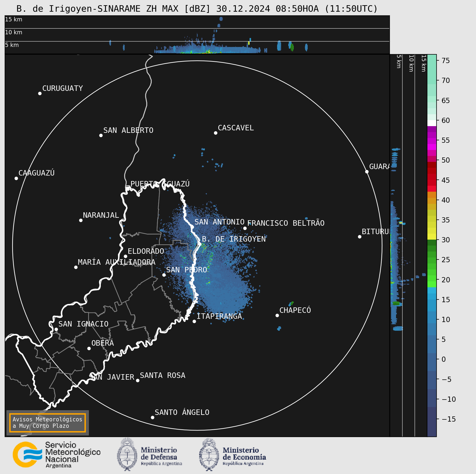
Task: Click the MARÍA AUXILIADORA marker dot
Action: (x=76, y=267)
